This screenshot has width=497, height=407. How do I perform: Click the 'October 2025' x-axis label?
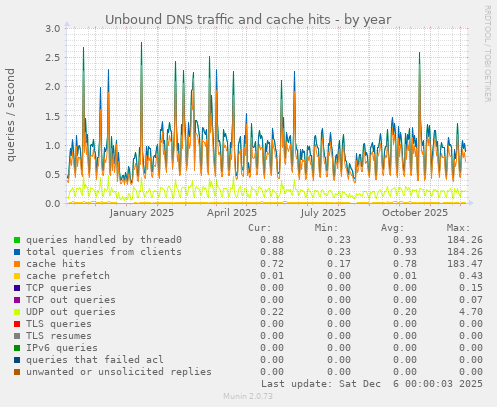pos(415,213)
